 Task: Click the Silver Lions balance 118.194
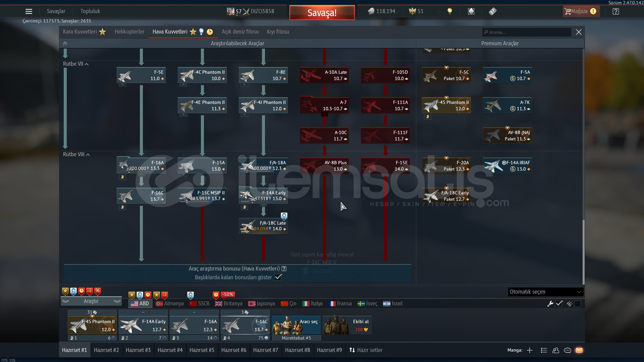pos(382,11)
